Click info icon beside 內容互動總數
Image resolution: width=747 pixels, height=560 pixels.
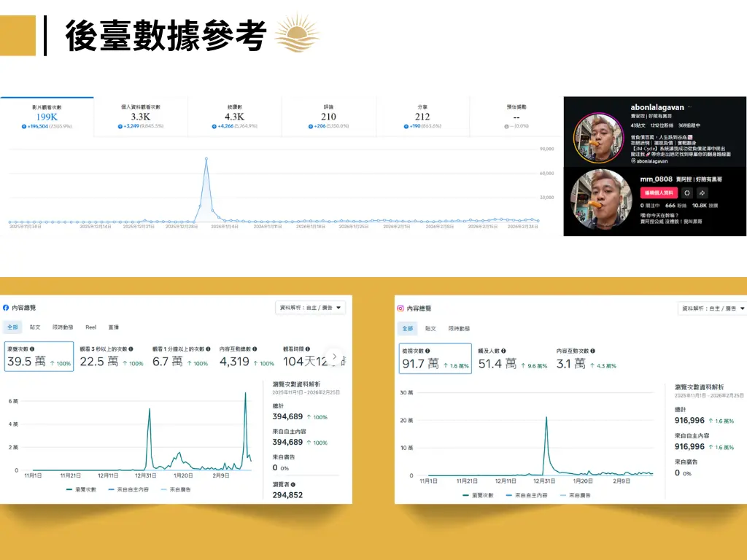tap(254, 349)
